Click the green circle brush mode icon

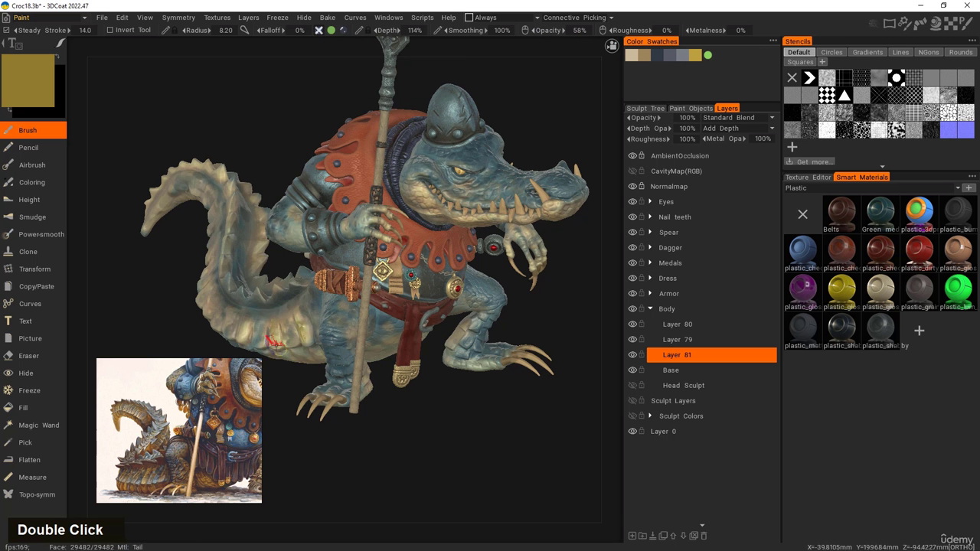[331, 31]
